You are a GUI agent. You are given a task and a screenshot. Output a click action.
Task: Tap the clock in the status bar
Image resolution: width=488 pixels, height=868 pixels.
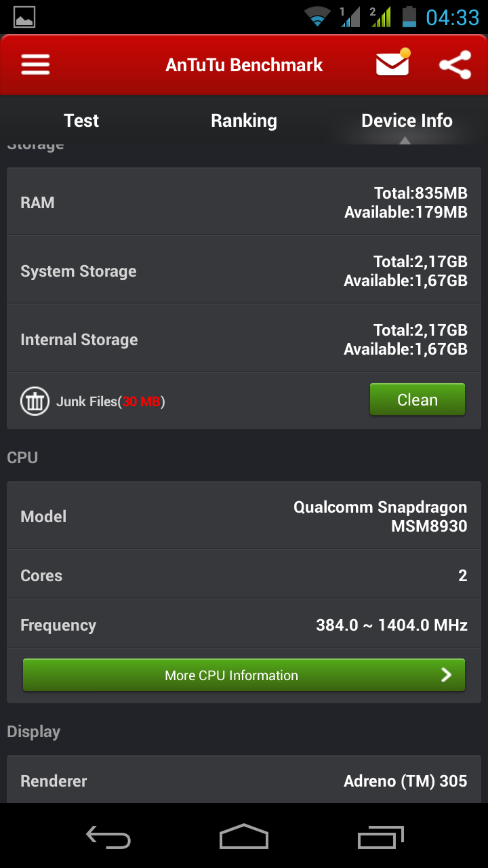pos(452,17)
